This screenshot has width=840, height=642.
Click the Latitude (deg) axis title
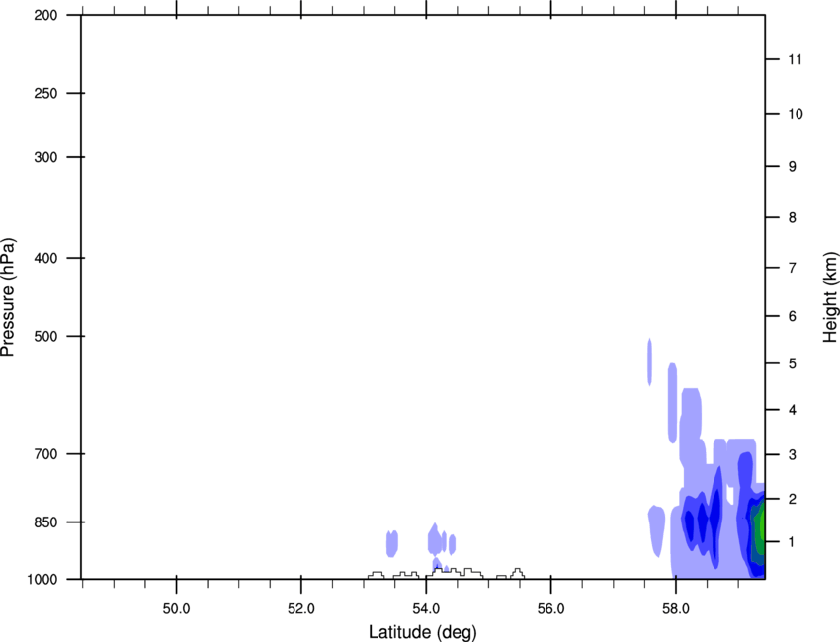[x=423, y=632]
